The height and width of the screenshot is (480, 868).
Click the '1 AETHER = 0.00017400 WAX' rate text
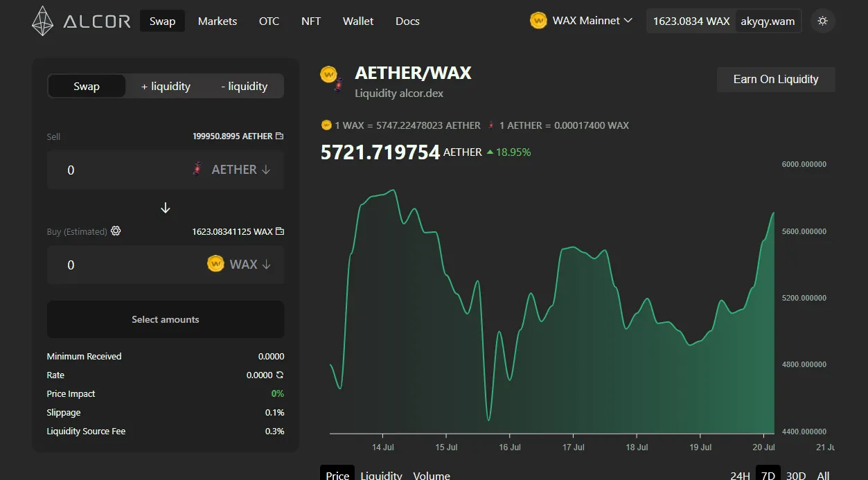tap(564, 125)
